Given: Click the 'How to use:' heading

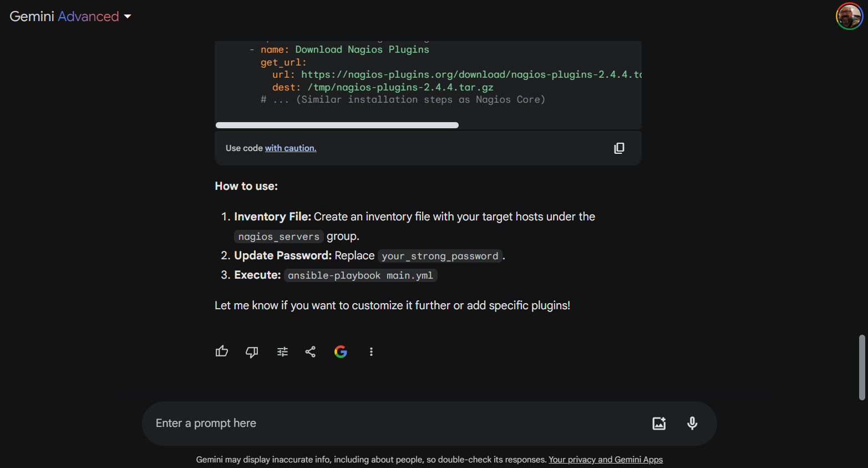Looking at the screenshot, I should [246, 187].
